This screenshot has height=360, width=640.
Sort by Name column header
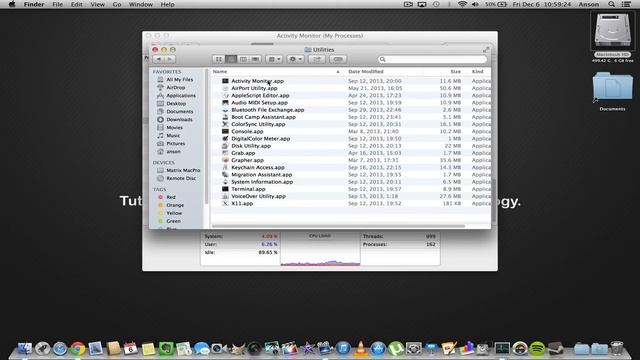pos(277,71)
